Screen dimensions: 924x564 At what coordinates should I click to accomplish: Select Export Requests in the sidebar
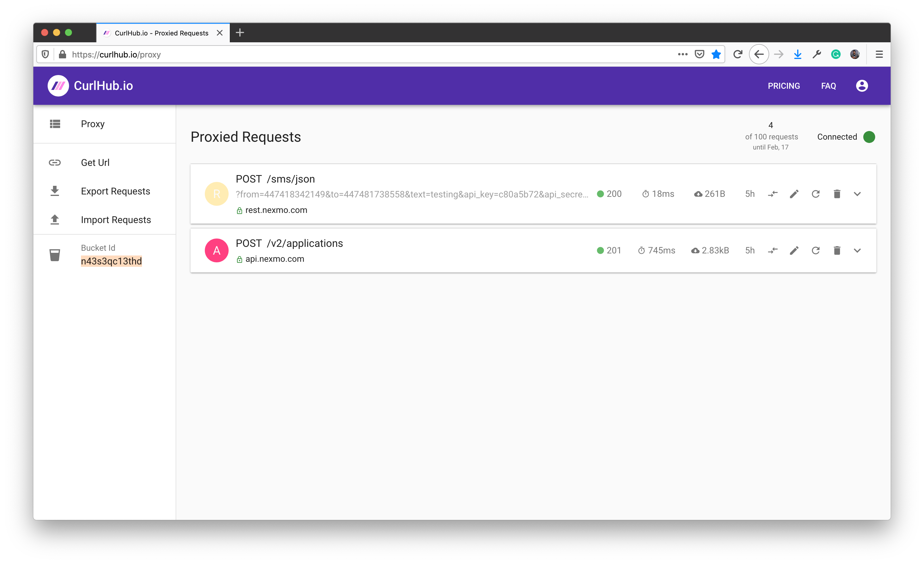coord(104,191)
